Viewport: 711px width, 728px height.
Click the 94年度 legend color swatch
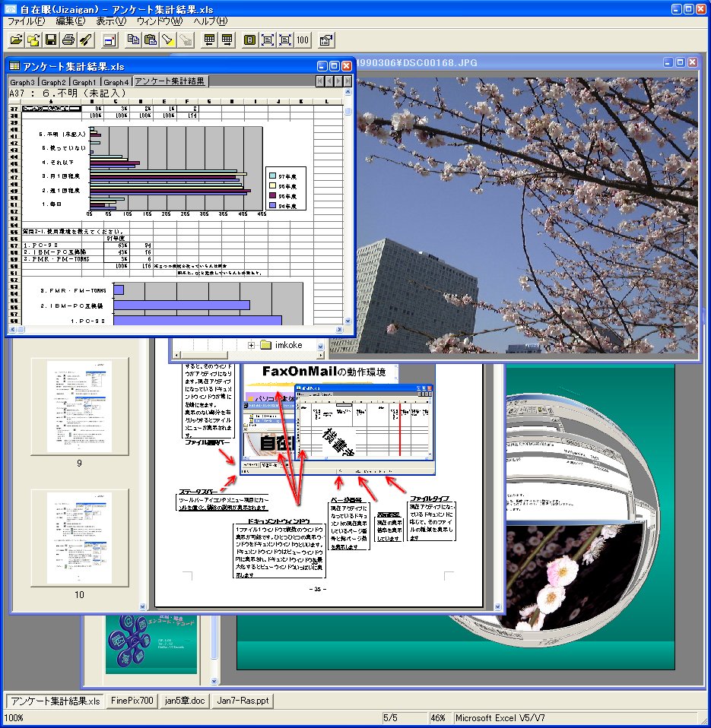[272, 205]
